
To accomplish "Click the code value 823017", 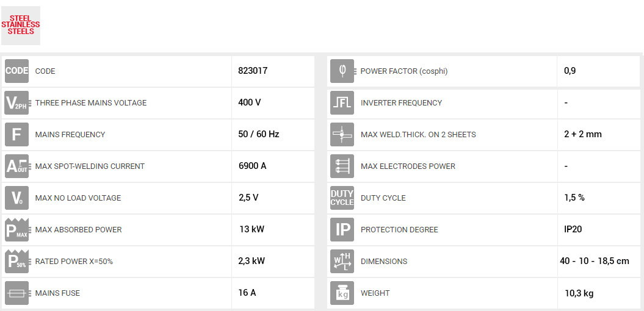I will coord(253,71).
